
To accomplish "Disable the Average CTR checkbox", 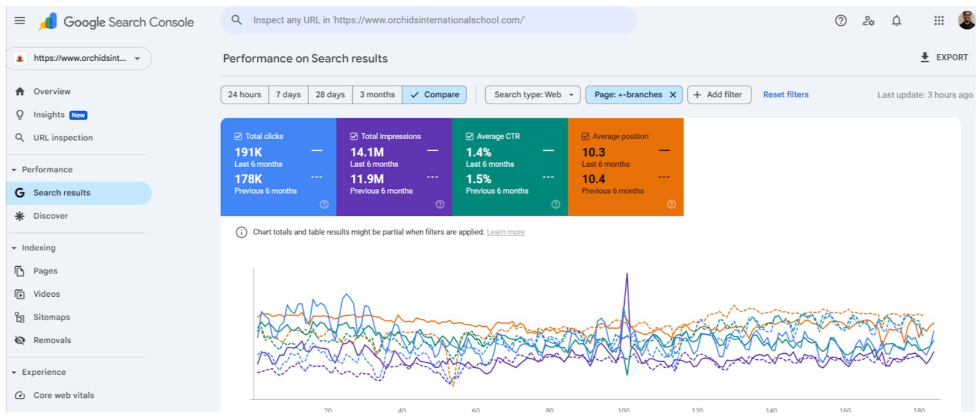I will (470, 136).
